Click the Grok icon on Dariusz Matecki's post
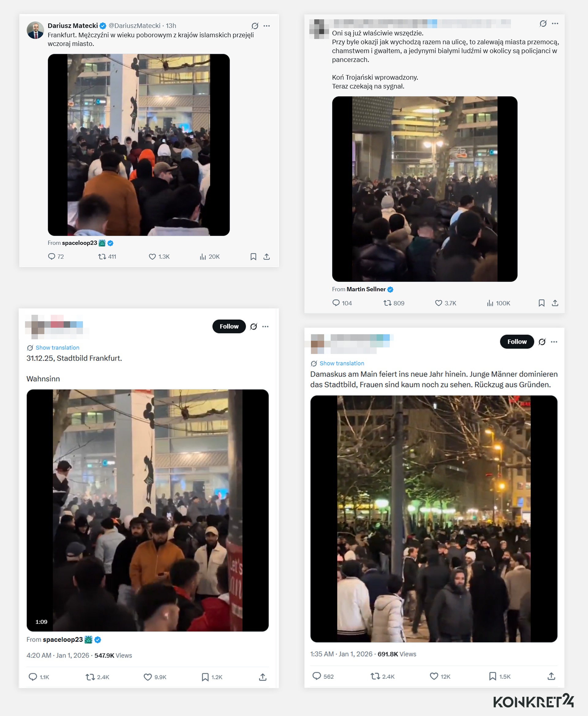 tap(255, 26)
